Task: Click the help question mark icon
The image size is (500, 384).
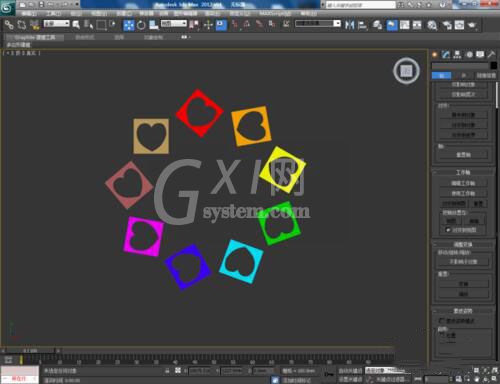Action: [442, 5]
